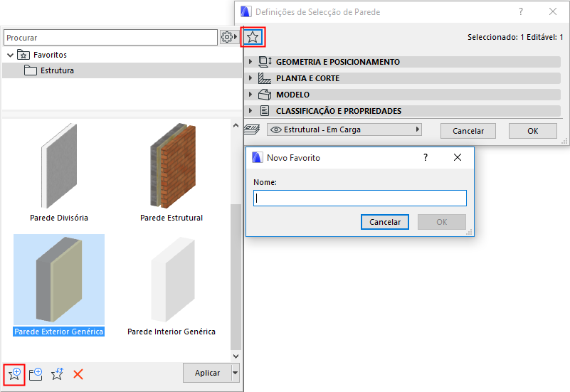Screen dimensions: 570x392
Task: Click the Geometria e Posicionamento panel icon
Action: [265, 62]
